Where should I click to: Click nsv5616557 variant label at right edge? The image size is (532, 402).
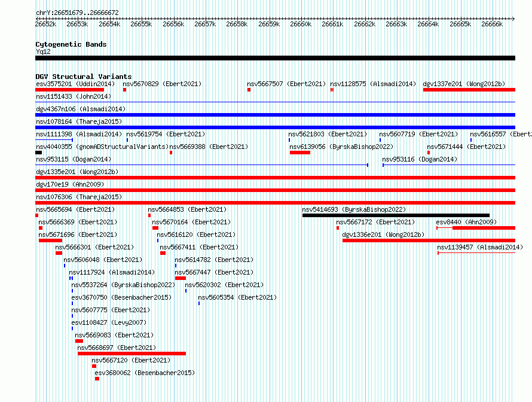coord(500,134)
